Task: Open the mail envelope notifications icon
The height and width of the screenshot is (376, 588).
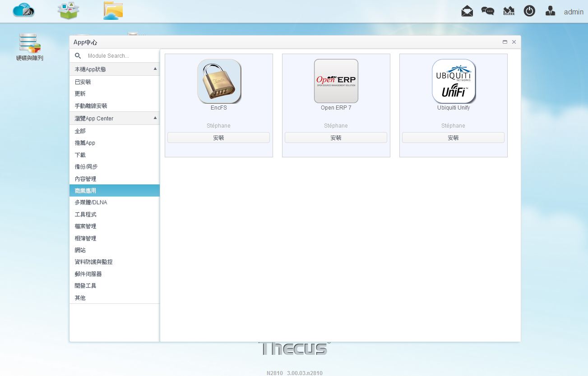Action: click(467, 11)
